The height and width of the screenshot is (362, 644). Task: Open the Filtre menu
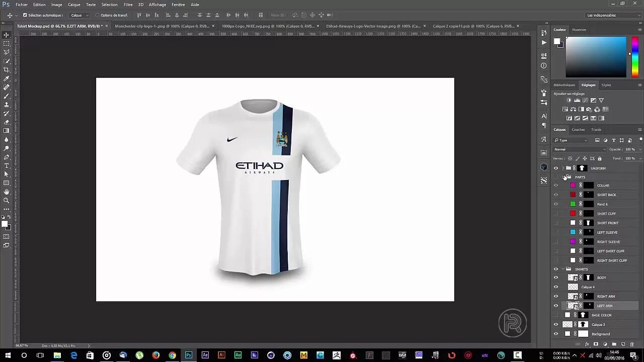(128, 5)
